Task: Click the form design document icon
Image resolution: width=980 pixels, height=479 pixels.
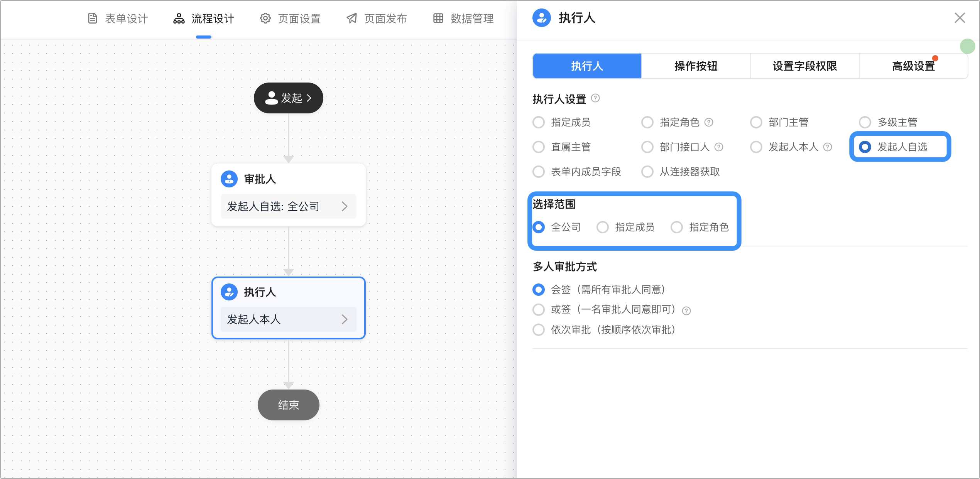Action: 93,19
